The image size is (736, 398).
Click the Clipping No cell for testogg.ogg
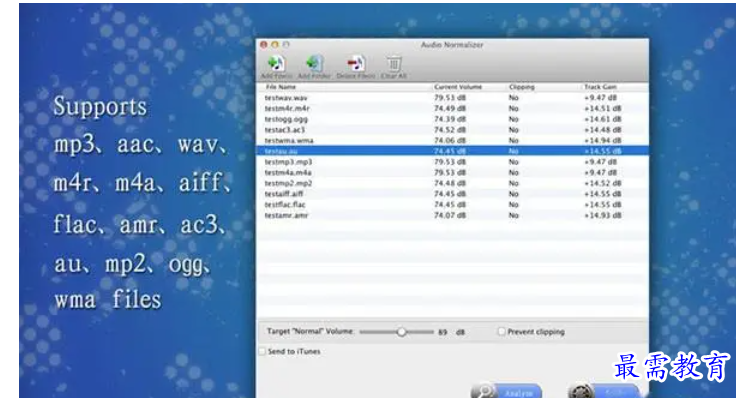click(514, 119)
